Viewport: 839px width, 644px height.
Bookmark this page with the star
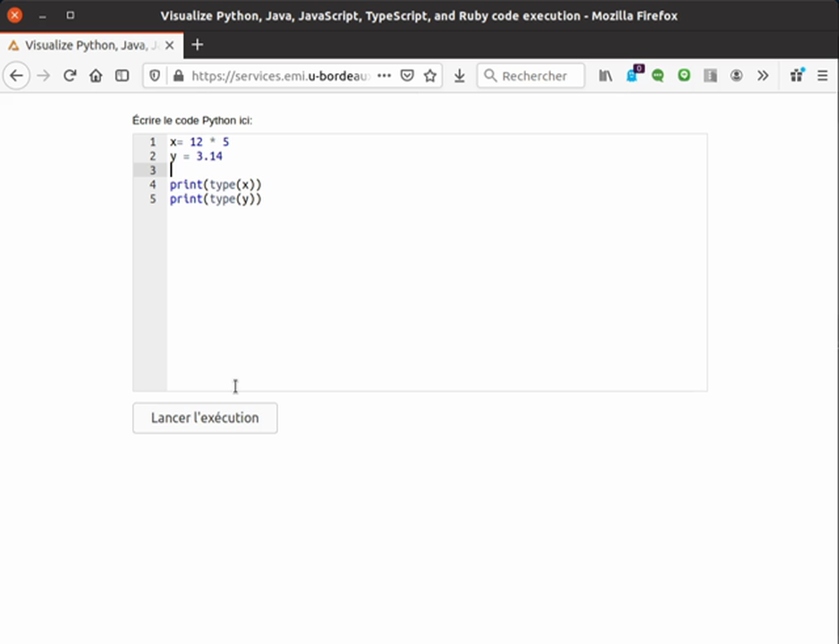[x=430, y=76]
